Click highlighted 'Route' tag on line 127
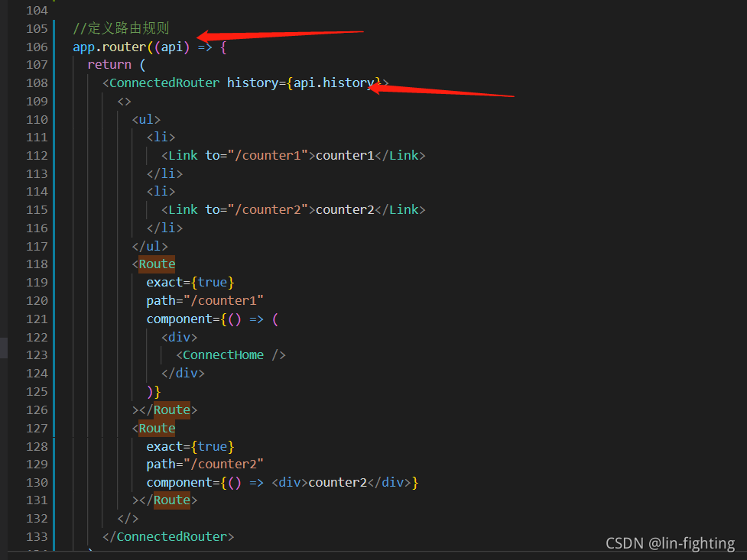 click(157, 428)
